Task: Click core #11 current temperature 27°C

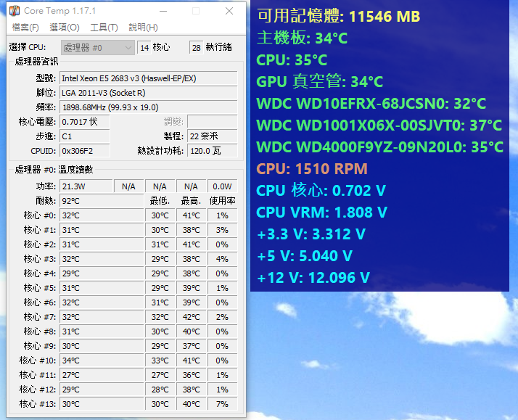Action: click(102, 376)
